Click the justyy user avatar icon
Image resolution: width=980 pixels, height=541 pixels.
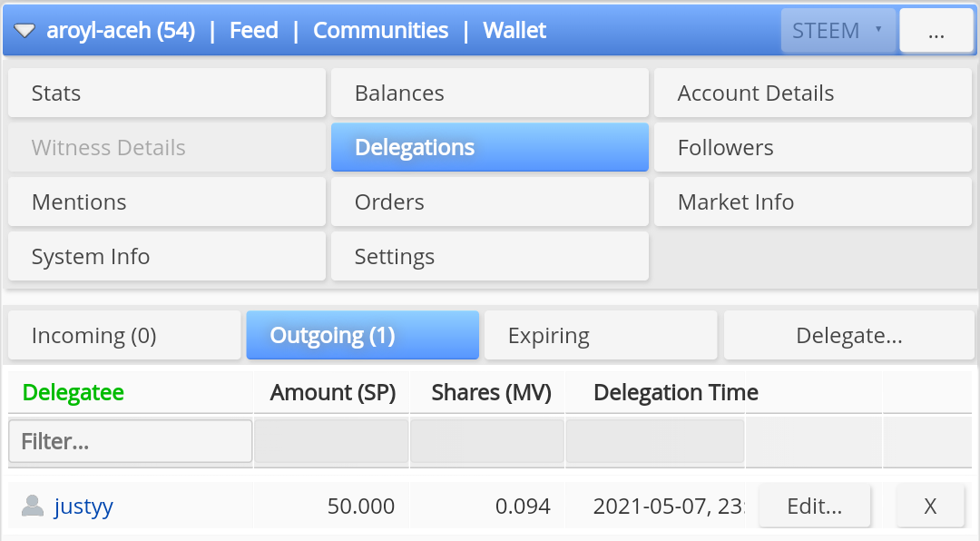[x=33, y=506]
